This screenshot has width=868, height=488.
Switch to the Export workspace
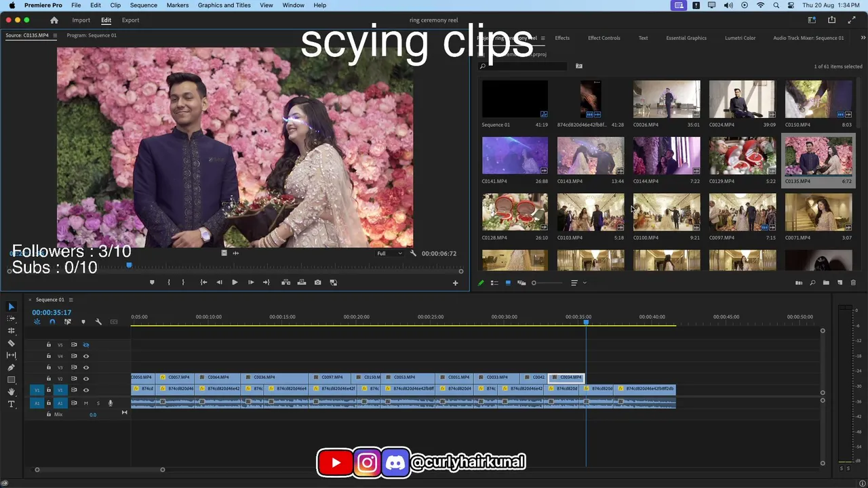[130, 20]
